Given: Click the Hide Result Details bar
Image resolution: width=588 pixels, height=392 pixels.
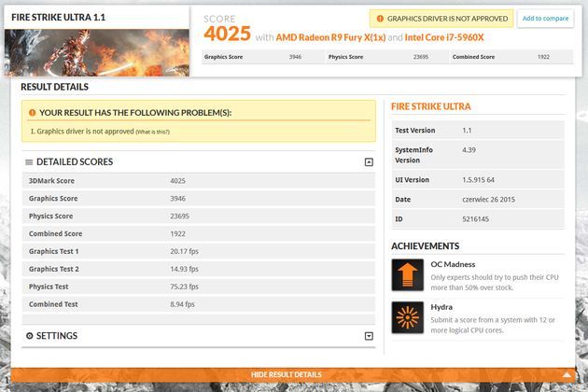Looking at the screenshot, I should 293,374.
